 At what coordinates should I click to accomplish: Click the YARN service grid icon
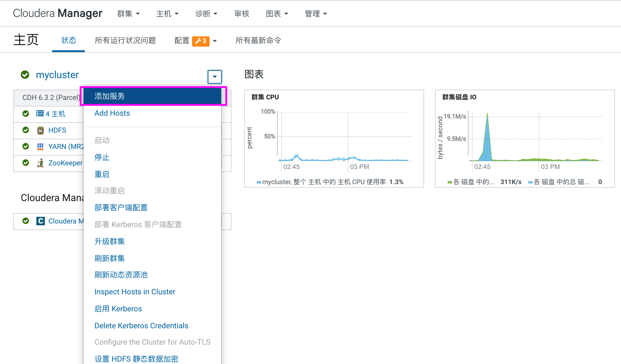tap(40, 147)
